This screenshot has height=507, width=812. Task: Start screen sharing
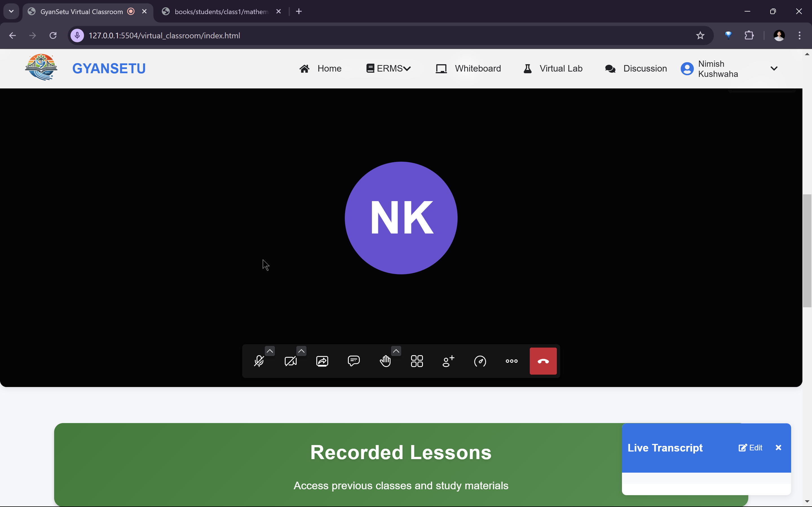[322, 361]
